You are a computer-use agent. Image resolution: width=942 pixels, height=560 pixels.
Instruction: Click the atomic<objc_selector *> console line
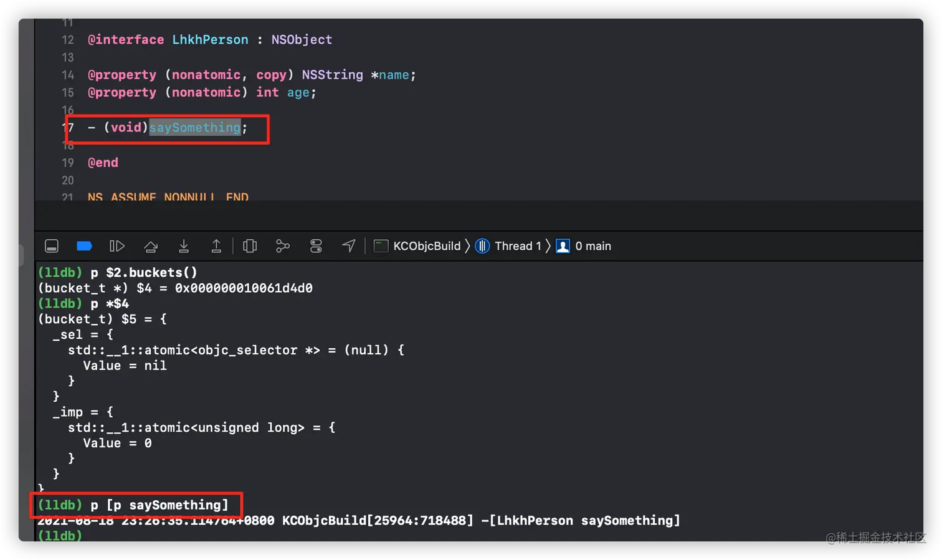point(235,350)
